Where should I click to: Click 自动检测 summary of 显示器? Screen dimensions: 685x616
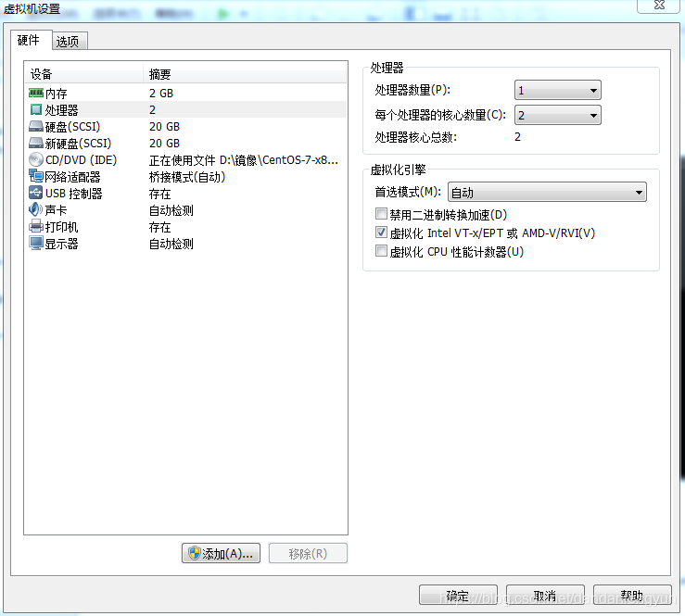171,244
